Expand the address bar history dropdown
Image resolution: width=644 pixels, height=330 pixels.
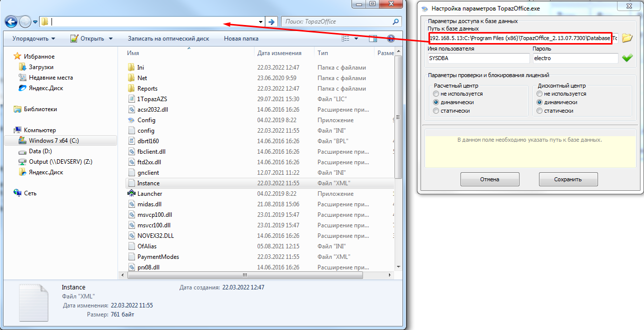coord(260,22)
